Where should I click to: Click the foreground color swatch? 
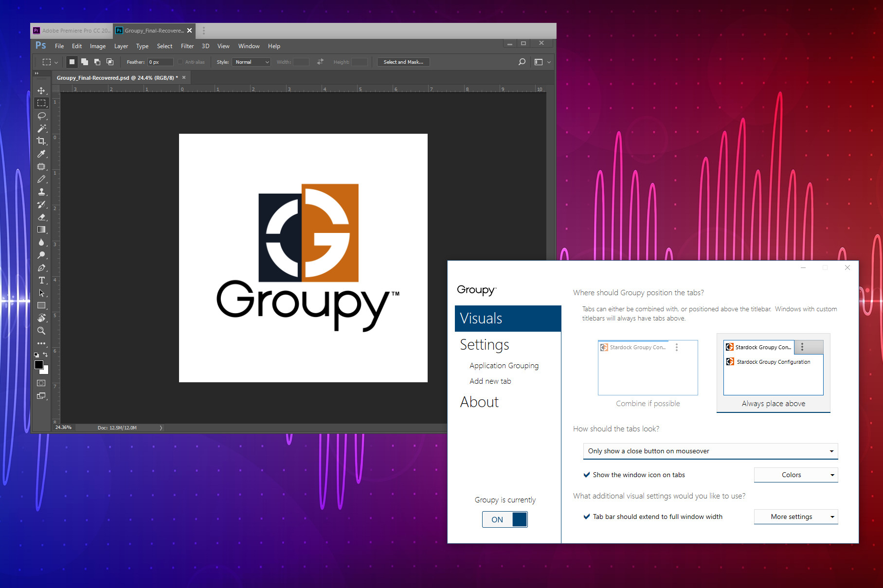(38, 365)
